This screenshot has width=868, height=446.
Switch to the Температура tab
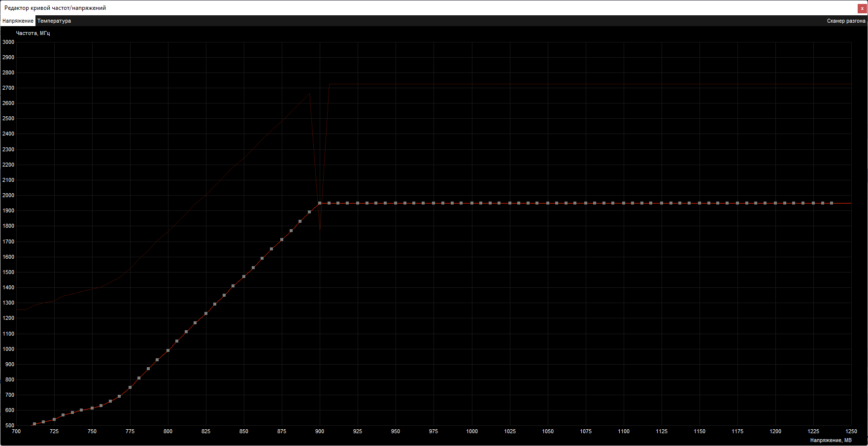[53, 21]
